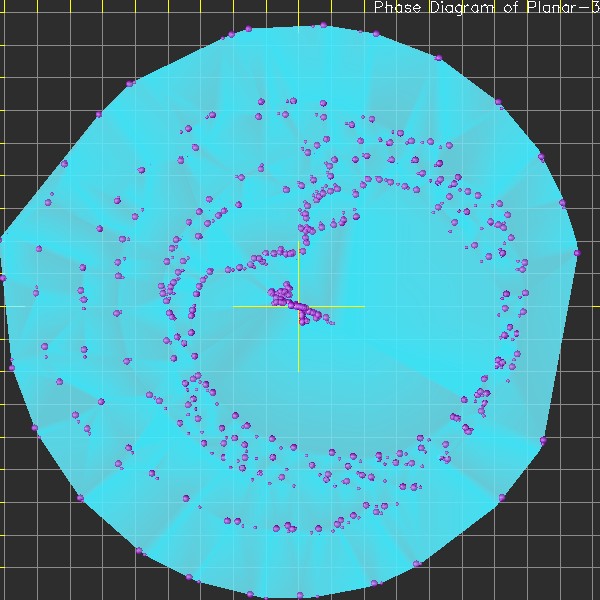Click the bottom end of the crosshair's vertical line

point(298,370)
